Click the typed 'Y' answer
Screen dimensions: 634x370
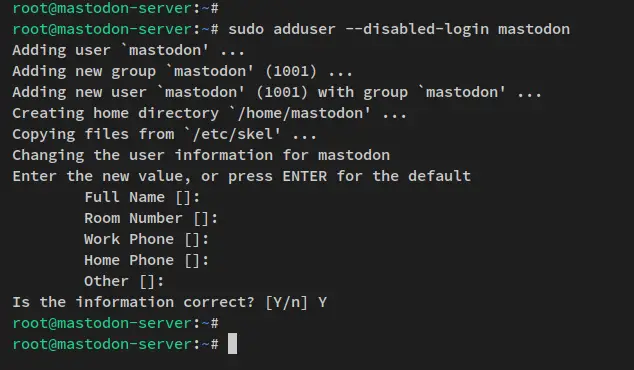click(322, 302)
